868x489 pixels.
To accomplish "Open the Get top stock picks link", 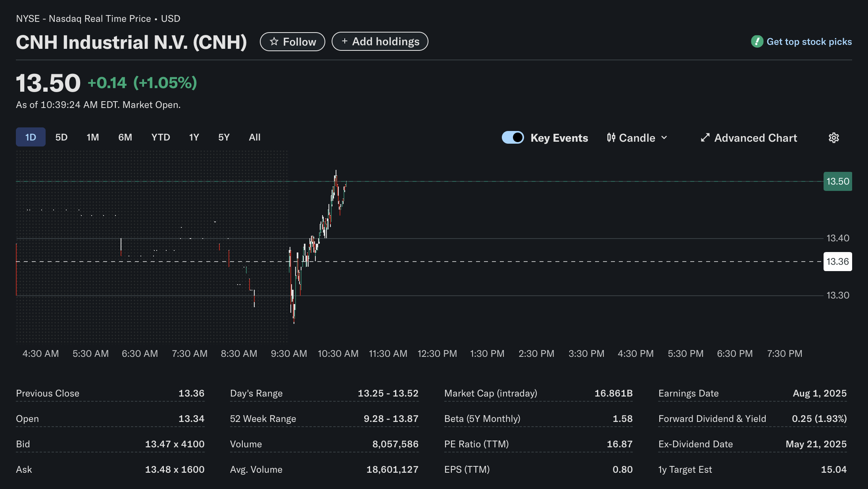I will click(x=809, y=42).
